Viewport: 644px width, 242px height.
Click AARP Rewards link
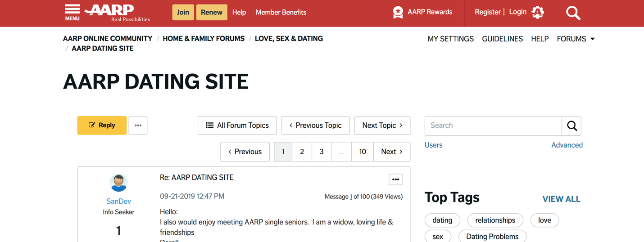pos(430,12)
